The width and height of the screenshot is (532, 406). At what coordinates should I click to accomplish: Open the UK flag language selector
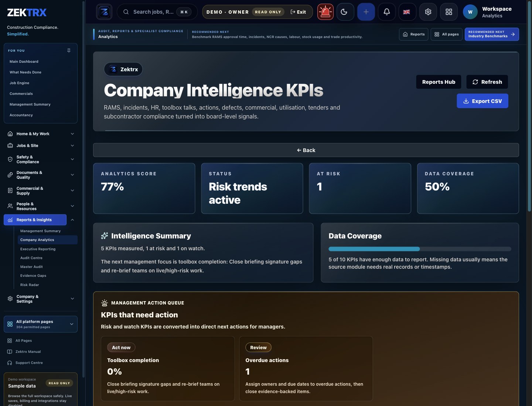407,12
